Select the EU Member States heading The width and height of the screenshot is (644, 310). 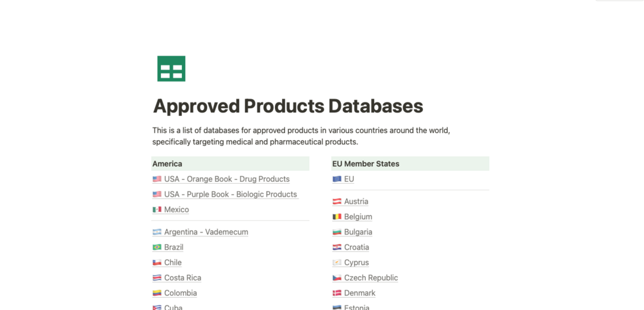[x=365, y=164]
